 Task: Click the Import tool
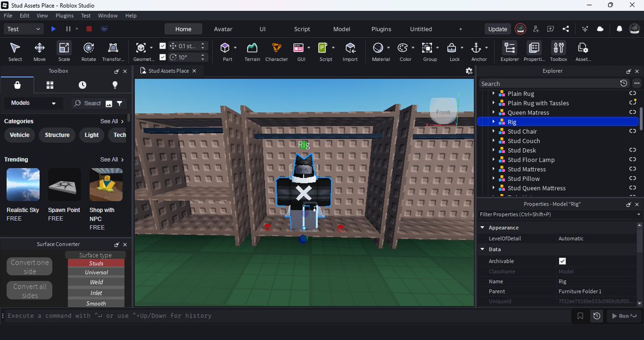point(350,52)
